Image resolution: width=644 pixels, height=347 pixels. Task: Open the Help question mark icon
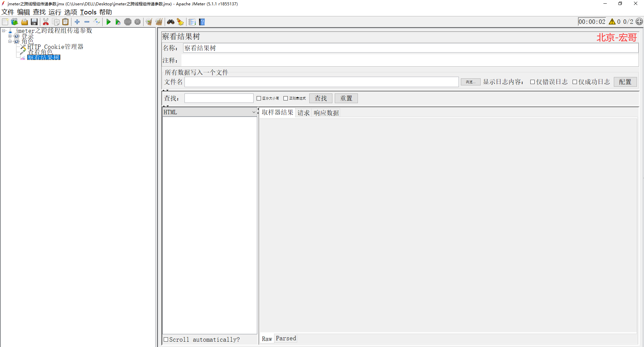tap(202, 22)
